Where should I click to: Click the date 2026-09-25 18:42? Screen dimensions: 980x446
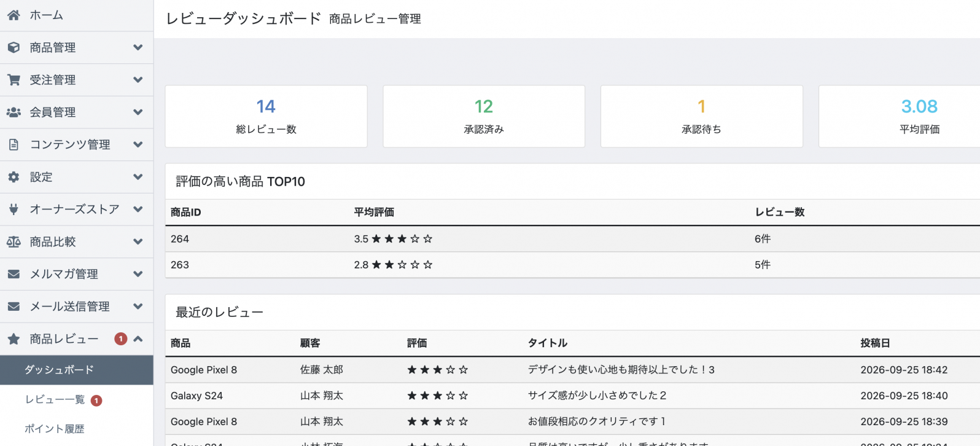click(904, 370)
